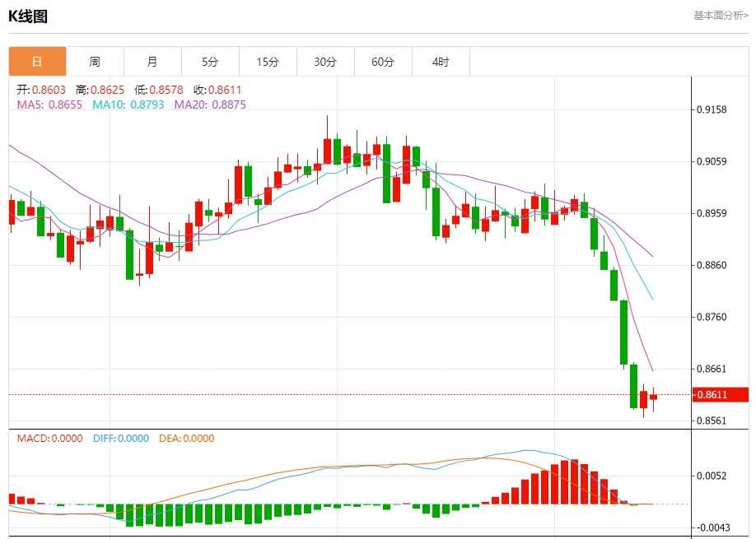Click the open price 0.8603 value

[49, 90]
